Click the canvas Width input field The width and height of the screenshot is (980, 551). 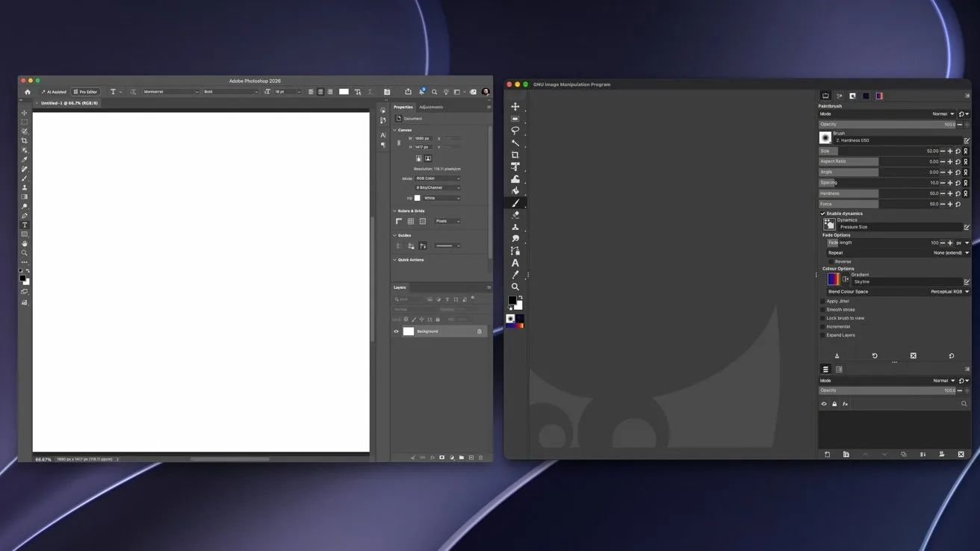[x=423, y=138]
